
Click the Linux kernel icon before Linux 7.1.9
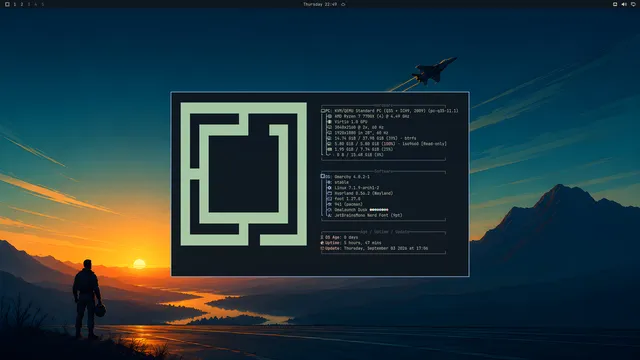329,188
